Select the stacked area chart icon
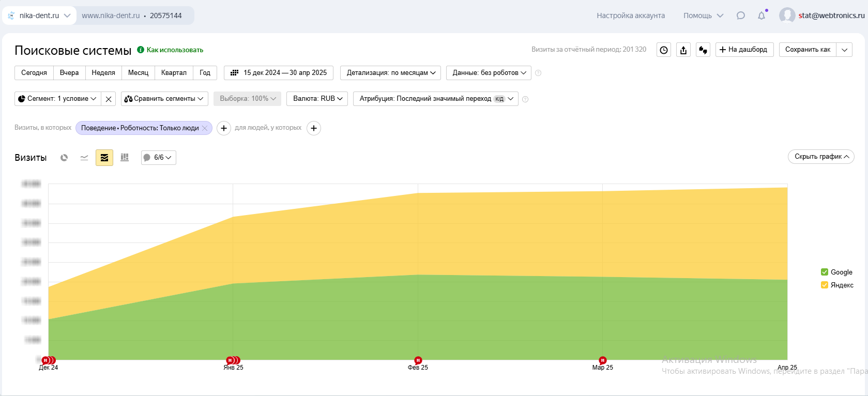868x396 pixels. coord(104,158)
